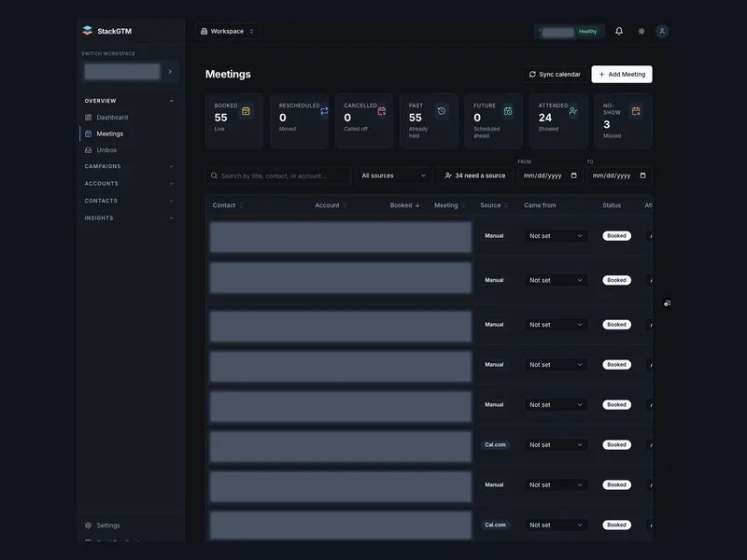747x560 pixels.
Task: Click the floating side panel icon
Action: [667, 302]
